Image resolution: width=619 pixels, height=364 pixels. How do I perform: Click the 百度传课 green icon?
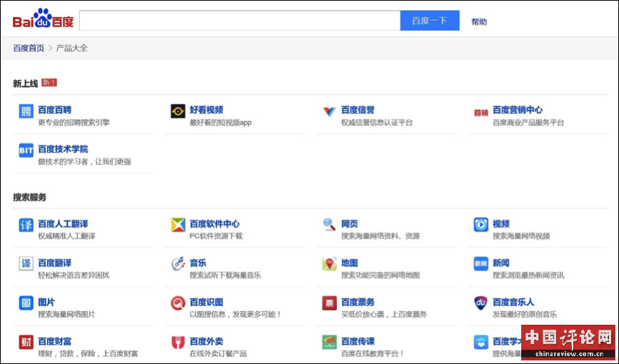[x=329, y=342]
